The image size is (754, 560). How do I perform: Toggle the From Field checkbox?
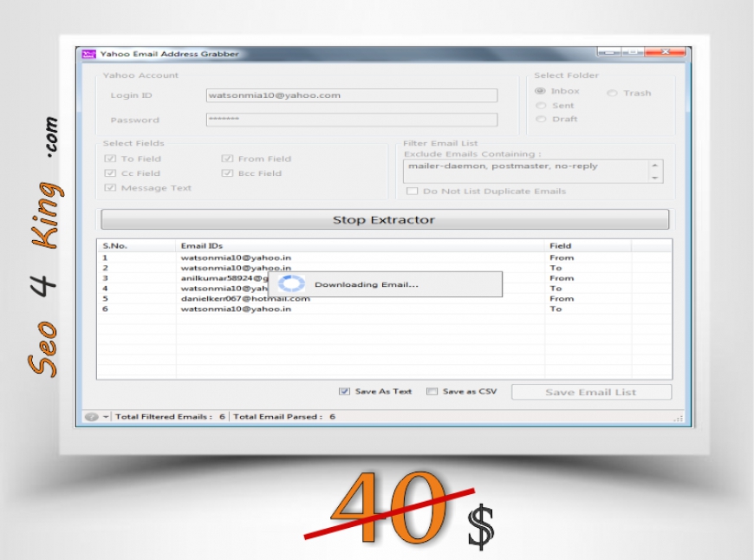click(x=227, y=159)
